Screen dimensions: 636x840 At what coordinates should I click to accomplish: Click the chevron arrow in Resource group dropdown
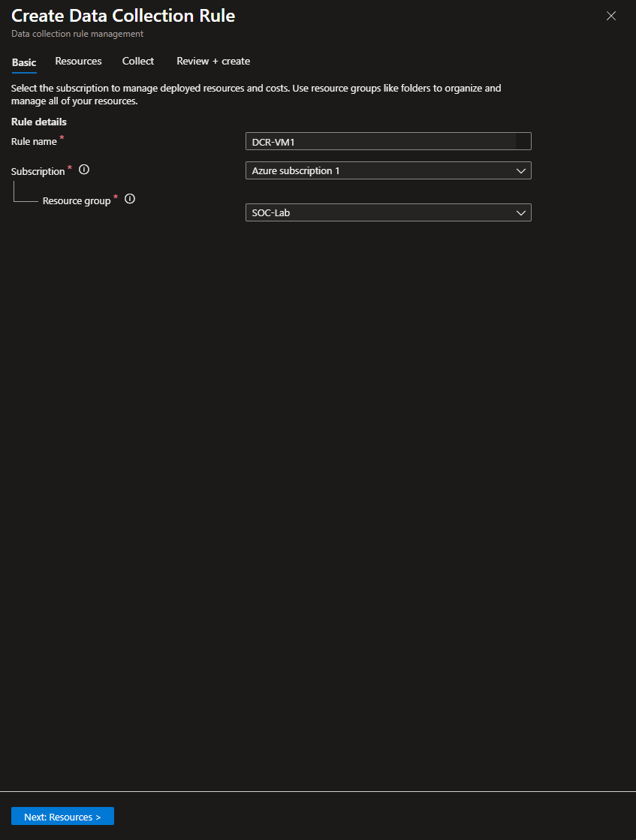(521, 213)
